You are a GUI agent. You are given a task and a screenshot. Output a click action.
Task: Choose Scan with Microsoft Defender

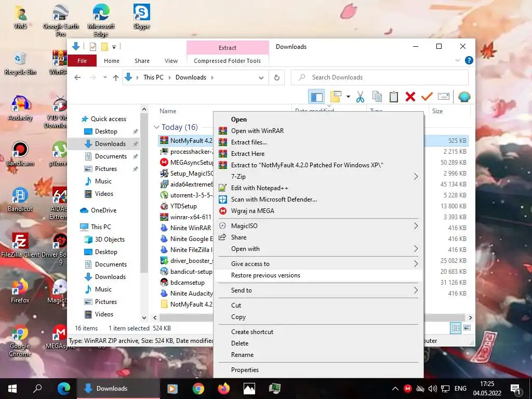click(318, 199)
